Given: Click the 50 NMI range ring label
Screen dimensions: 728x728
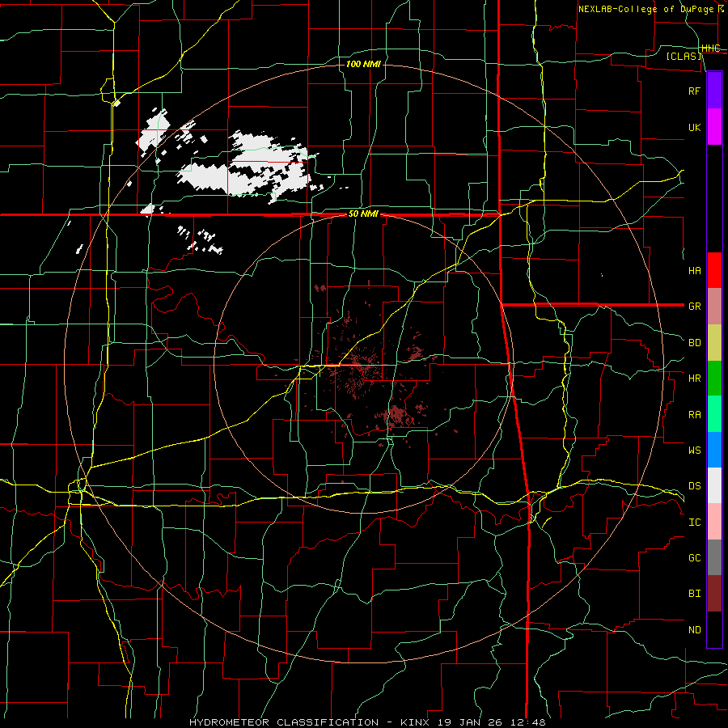Looking at the screenshot, I should point(363,214).
